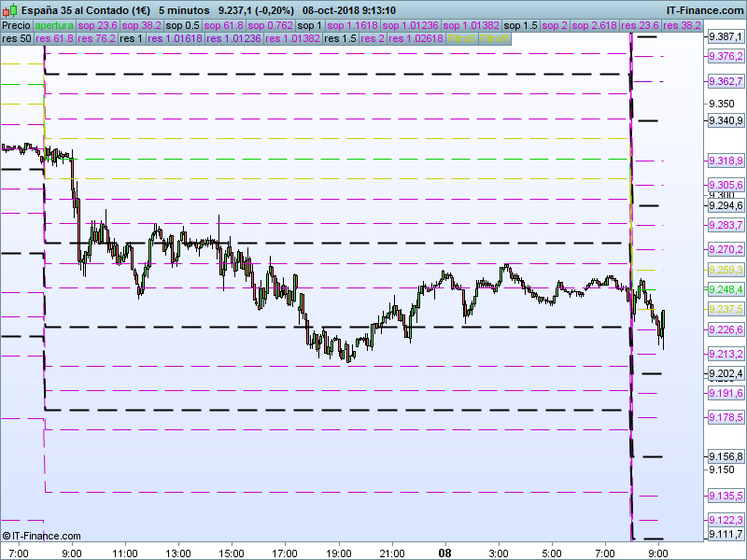Click the 5 minutos timeframe text
The width and height of the screenshot is (747, 560).
coord(184,10)
